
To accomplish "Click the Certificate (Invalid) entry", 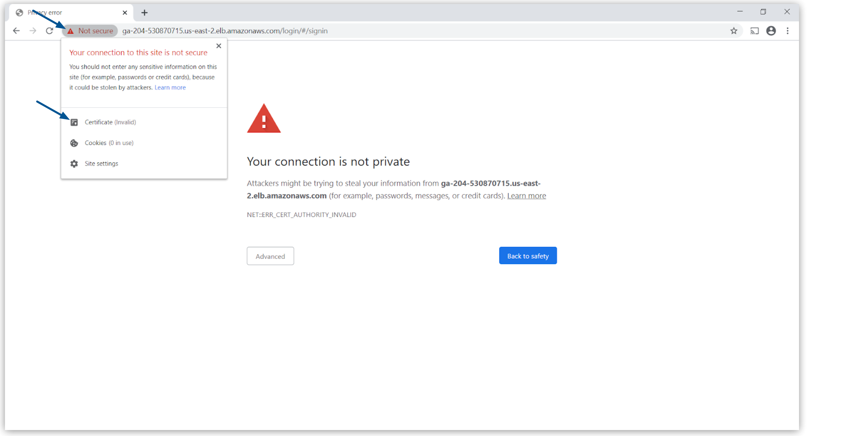I will point(110,122).
